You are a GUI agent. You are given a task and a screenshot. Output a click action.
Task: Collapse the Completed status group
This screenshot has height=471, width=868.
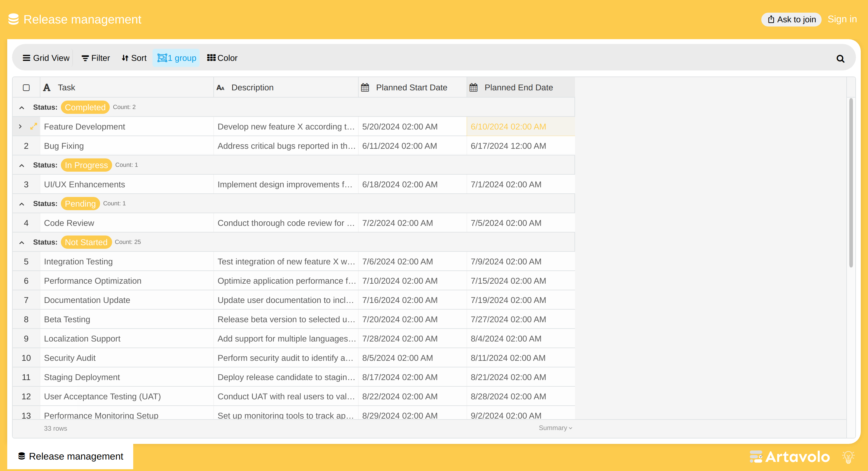pos(22,108)
